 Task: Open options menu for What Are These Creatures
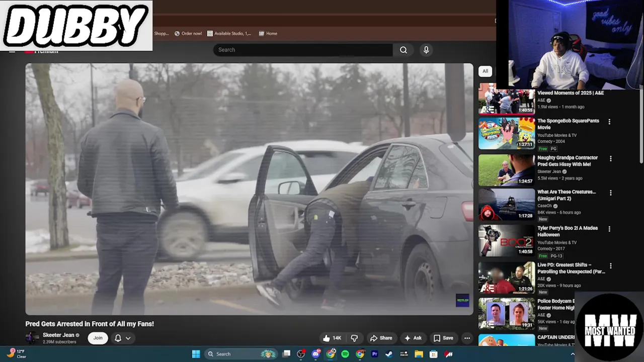coord(610,193)
